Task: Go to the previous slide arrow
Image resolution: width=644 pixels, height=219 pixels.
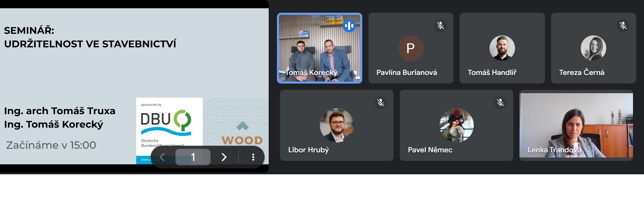Action: (x=162, y=157)
